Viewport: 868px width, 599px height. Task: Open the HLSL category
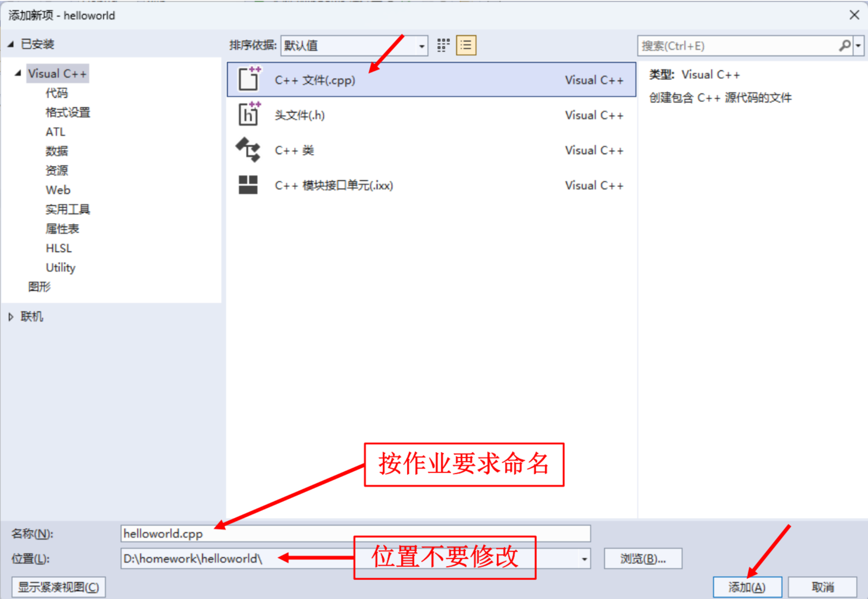[x=59, y=248]
